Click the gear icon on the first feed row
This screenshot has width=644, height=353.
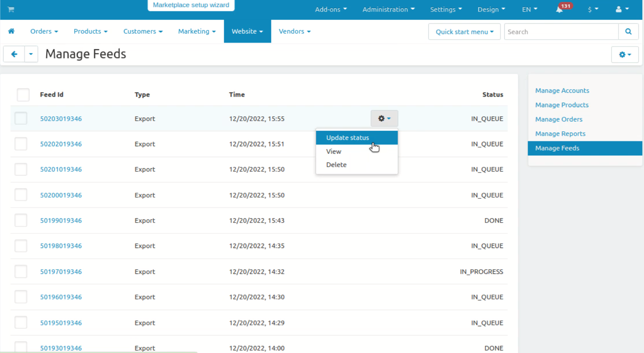coord(384,119)
